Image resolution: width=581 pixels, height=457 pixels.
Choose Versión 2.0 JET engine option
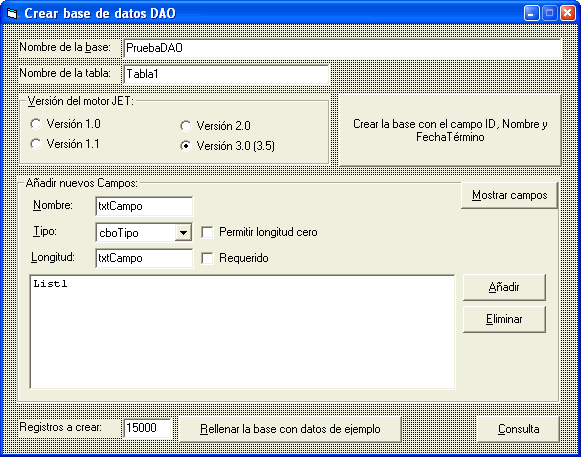tap(186, 126)
